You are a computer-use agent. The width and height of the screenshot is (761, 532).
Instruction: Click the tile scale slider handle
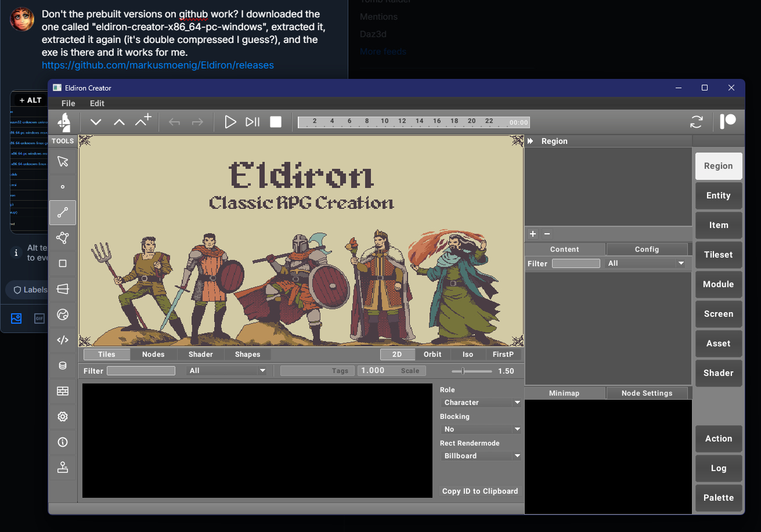click(463, 371)
